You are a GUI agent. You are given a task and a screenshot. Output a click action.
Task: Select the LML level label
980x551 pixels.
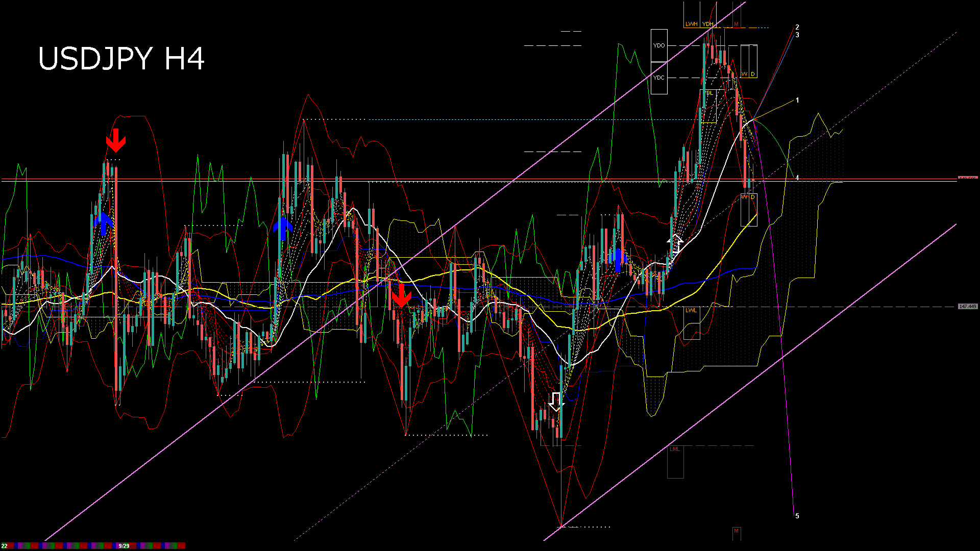pos(675,449)
